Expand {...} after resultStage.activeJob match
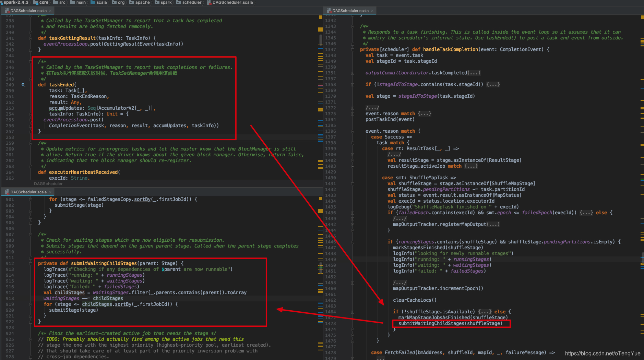The image size is (644, 360). tap(471, 166)
